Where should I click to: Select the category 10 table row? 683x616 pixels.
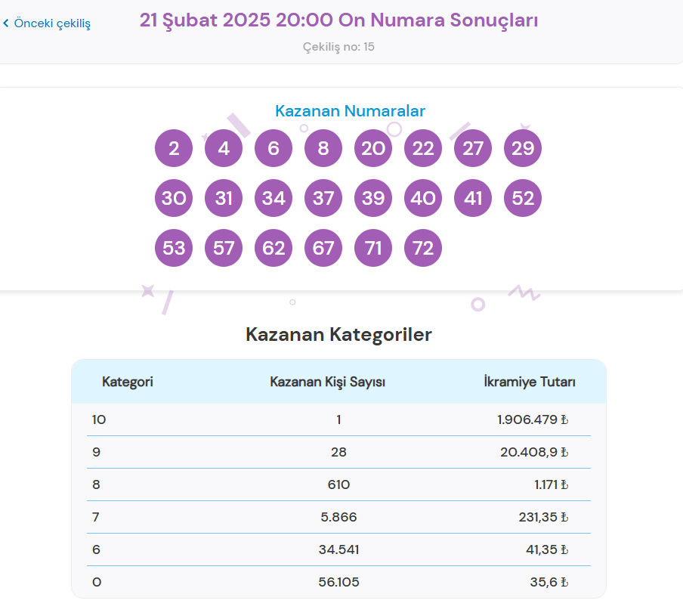[x=338, y=419]
